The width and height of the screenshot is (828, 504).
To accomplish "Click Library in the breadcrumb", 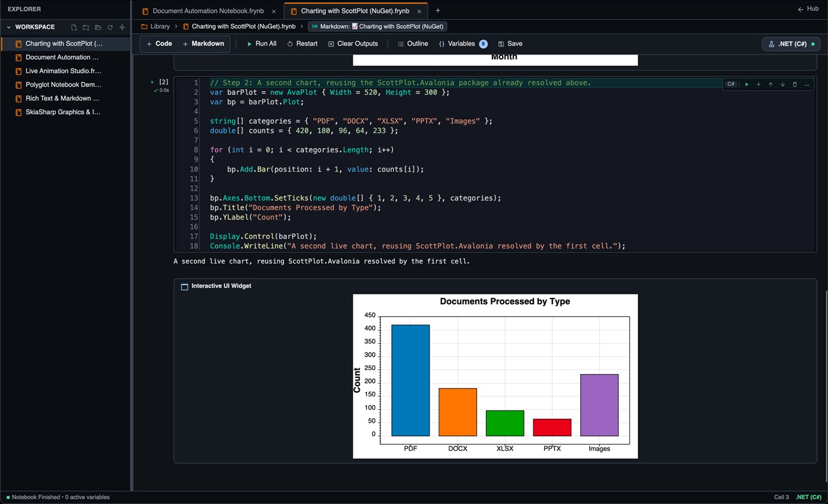I will coord(156,27).
